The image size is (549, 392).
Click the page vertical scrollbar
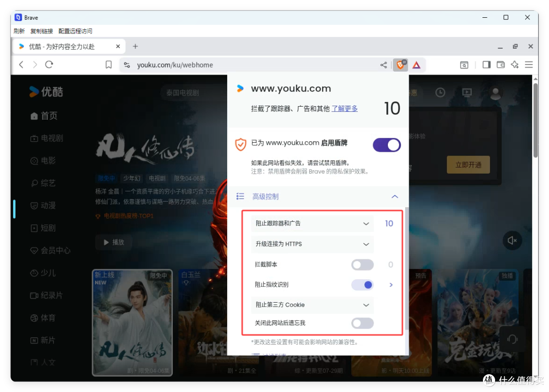click(535, 121)
